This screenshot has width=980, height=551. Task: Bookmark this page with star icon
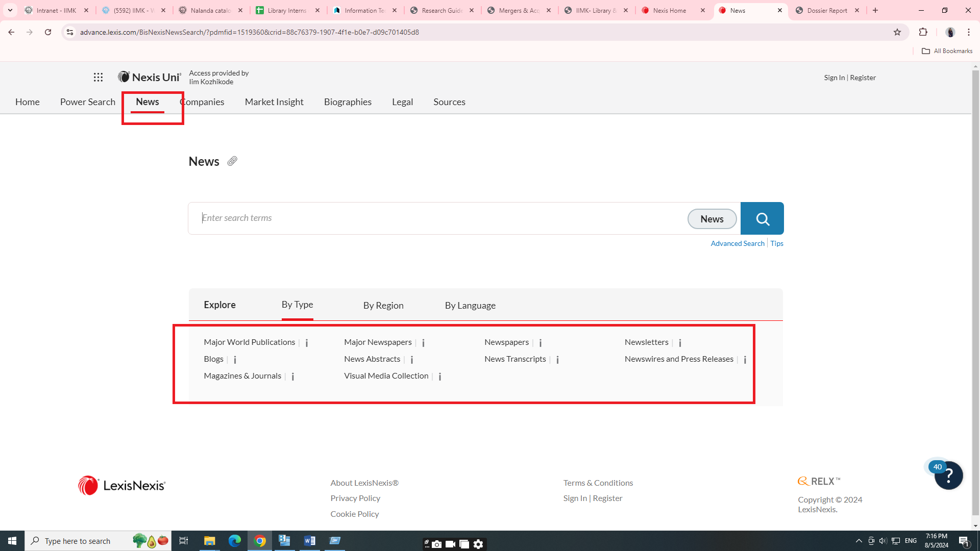(897, 32)
